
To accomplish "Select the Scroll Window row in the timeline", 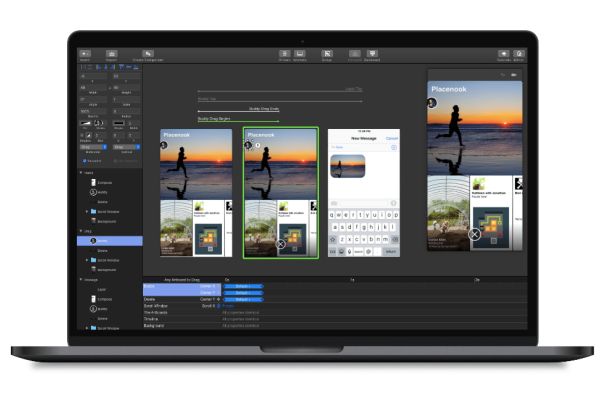I will point(335,306).
